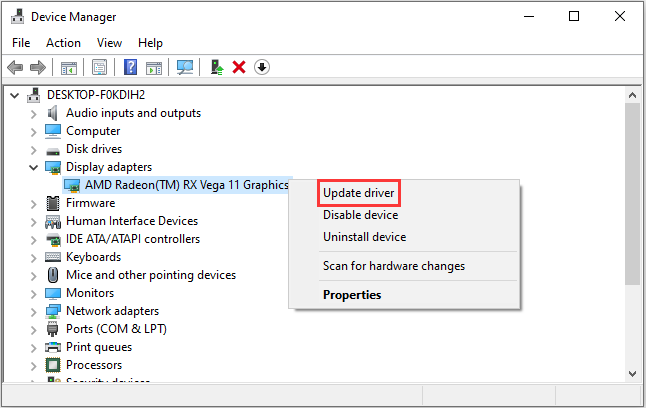Expand the Computer category chevron
The width and height of the screenshot is (646, 408).
[x=34, y=132]
